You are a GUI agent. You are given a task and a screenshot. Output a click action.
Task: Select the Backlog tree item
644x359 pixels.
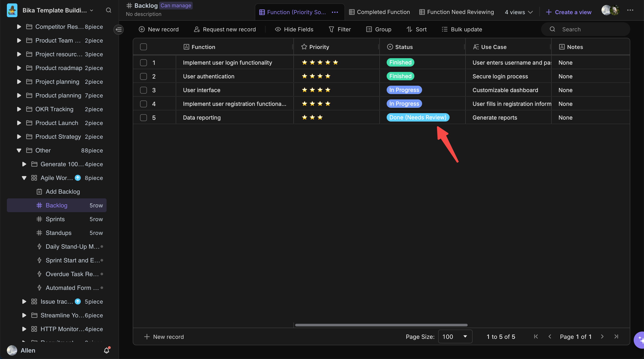pos(57,205)
